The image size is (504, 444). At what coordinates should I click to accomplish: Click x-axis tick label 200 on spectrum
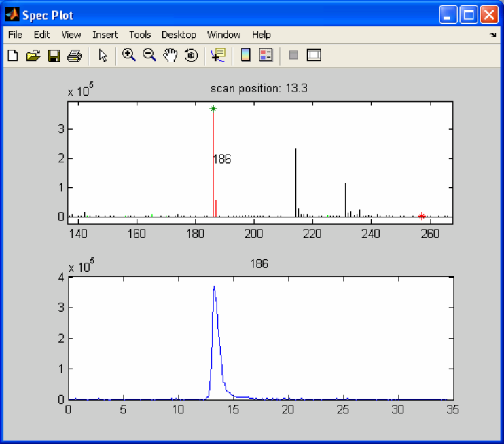point(253,234)
